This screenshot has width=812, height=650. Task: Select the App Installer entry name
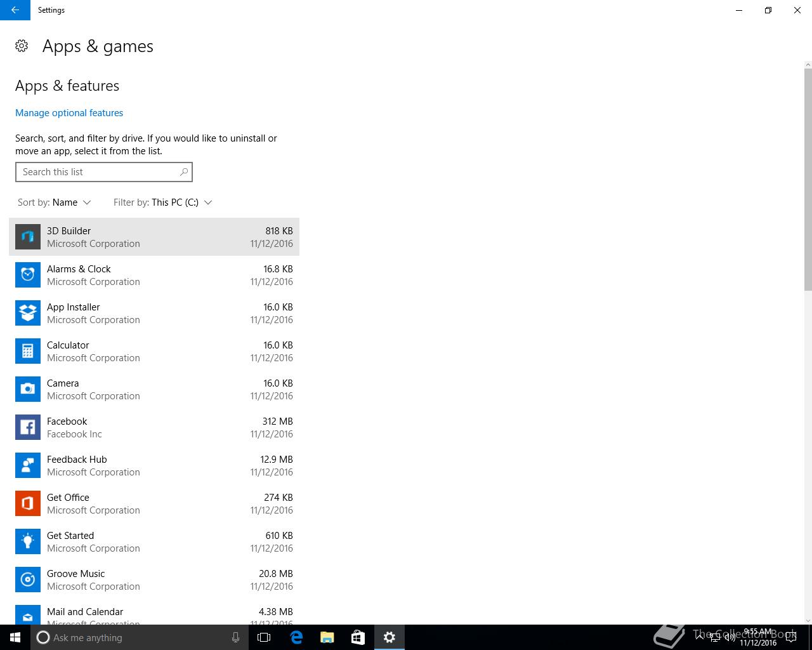tap(74, 307)
